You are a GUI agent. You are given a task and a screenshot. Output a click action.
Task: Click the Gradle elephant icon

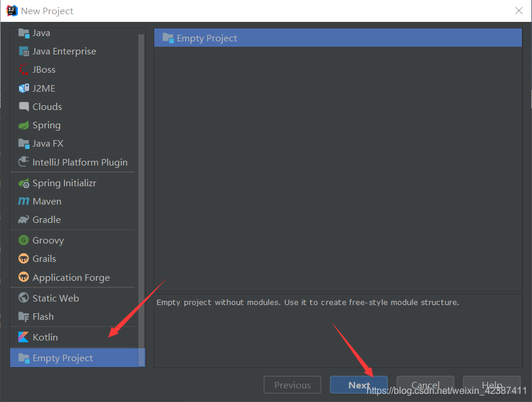tap(24, 220)
